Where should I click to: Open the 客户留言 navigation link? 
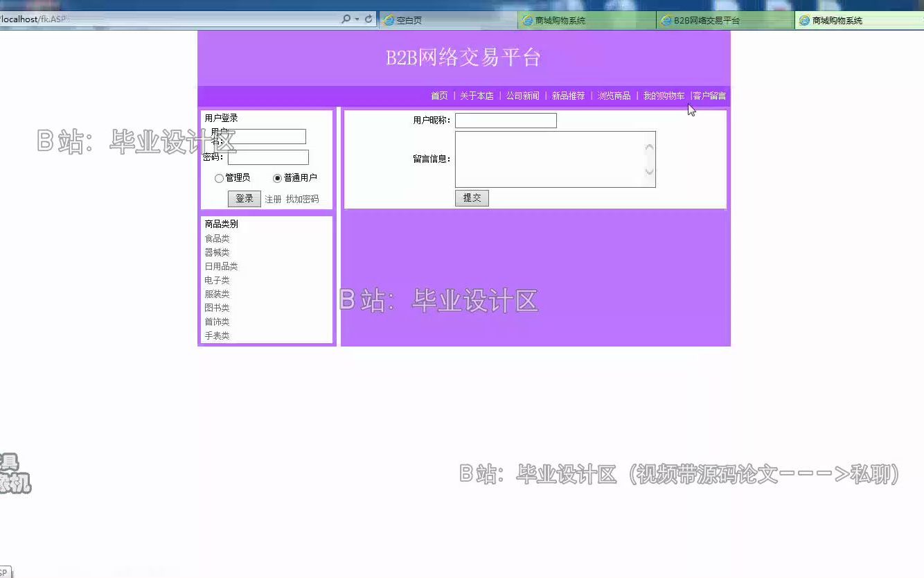709,96
